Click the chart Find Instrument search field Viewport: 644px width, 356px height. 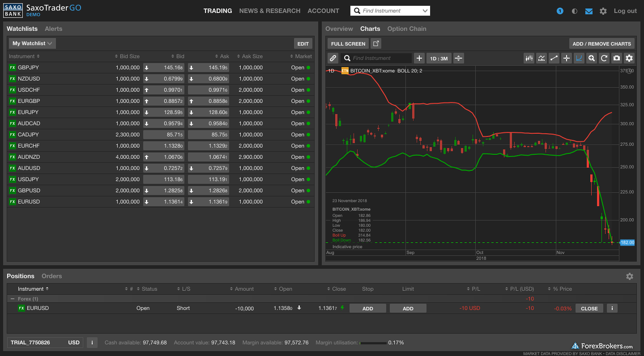click(376, 58)
